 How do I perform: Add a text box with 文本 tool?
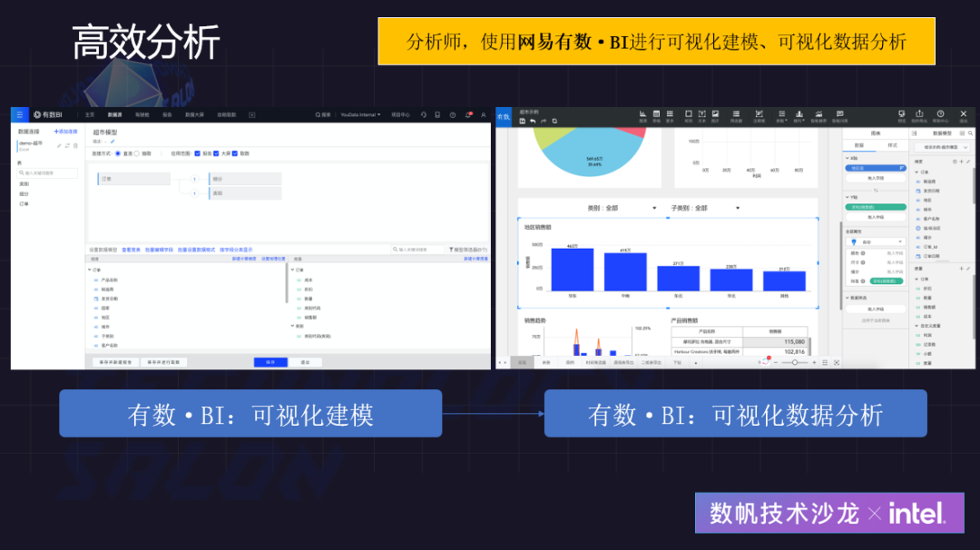701,116
